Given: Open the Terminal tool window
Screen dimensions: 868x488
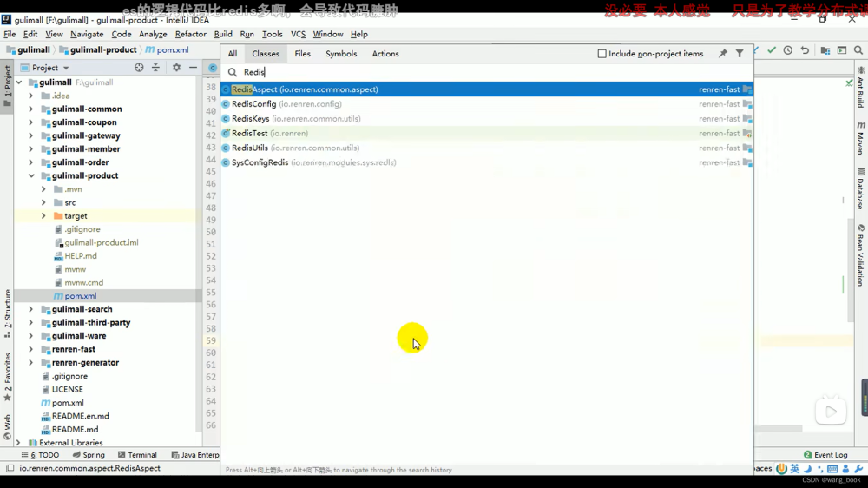Looking at the screenshot, I should coord(137,455).
